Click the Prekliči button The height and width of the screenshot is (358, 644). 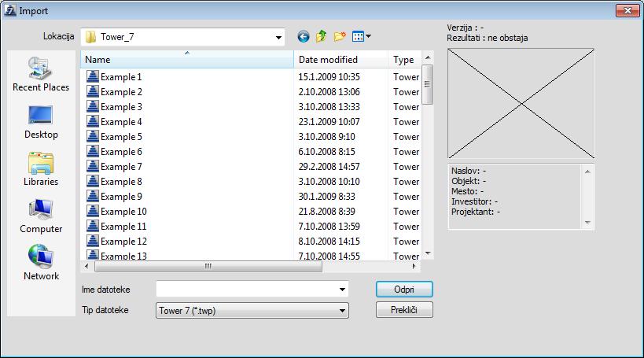(404, 310)
